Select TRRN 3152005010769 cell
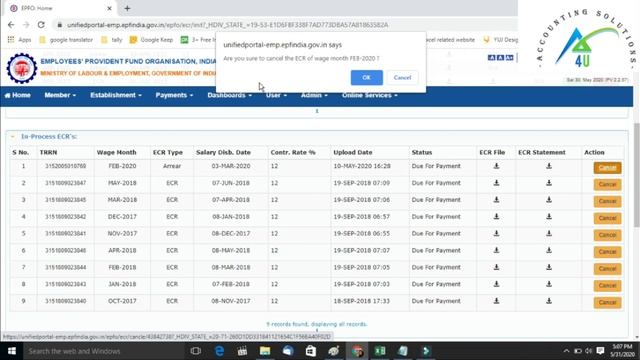The image size is (640, 360). pos(65,166)
